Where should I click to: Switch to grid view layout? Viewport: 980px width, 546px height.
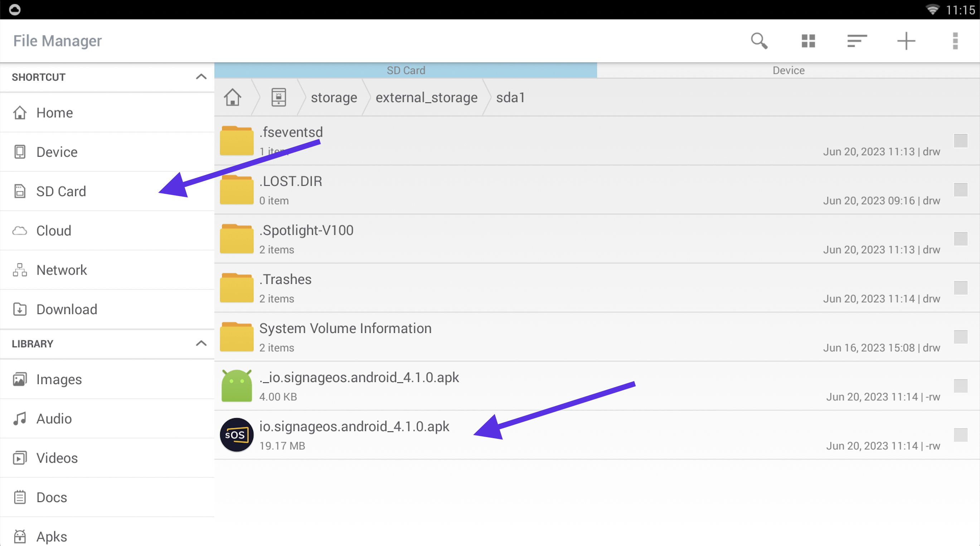click(808, 41)
